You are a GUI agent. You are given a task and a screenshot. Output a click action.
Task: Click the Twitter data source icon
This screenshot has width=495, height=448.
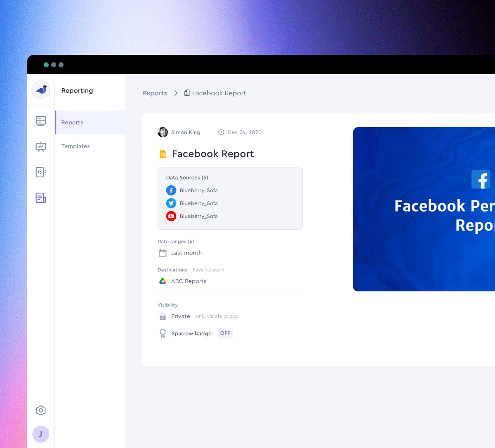pos(171,203)
